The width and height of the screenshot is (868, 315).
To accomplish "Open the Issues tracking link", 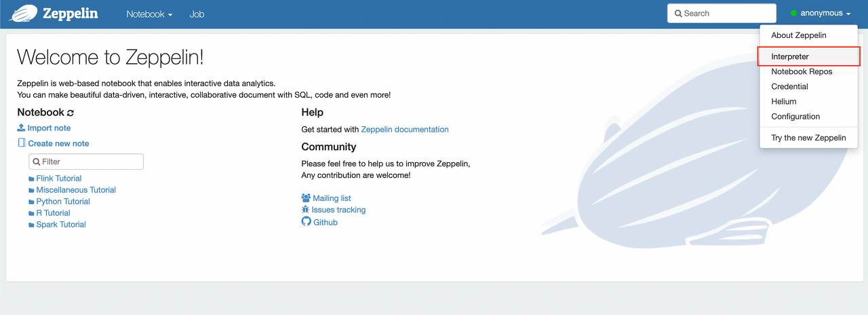I will point(338,210).
